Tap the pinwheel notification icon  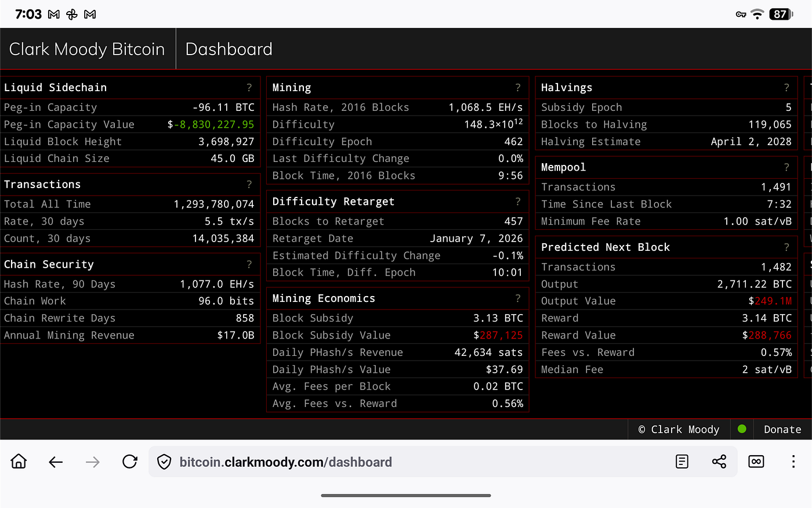[72, 15]
